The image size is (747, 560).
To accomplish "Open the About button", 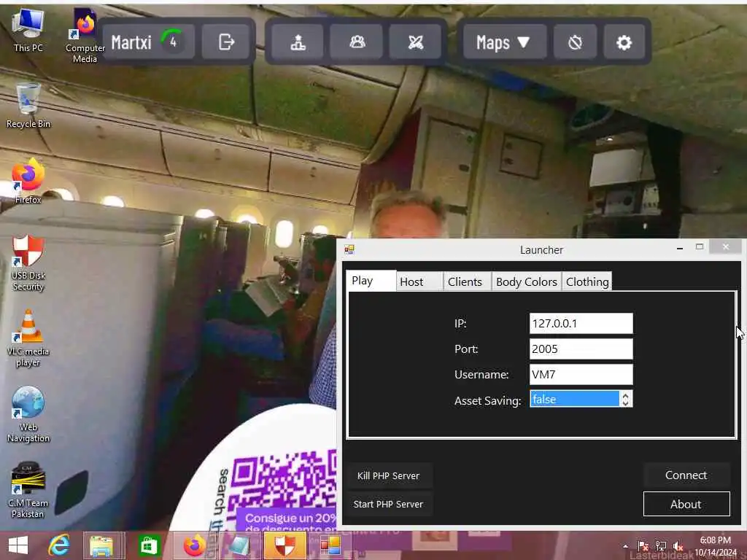I will 686,504.
